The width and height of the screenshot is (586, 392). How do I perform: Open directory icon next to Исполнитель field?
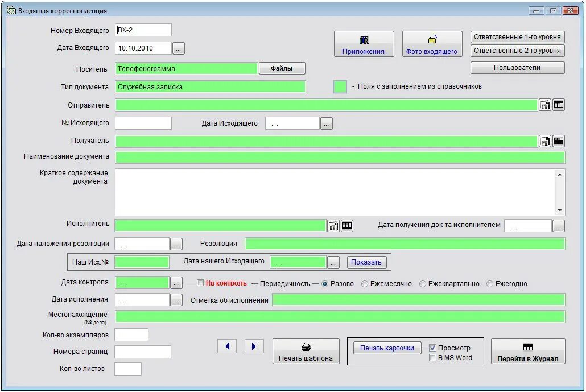pyautogui.click(x=333, y=226)
